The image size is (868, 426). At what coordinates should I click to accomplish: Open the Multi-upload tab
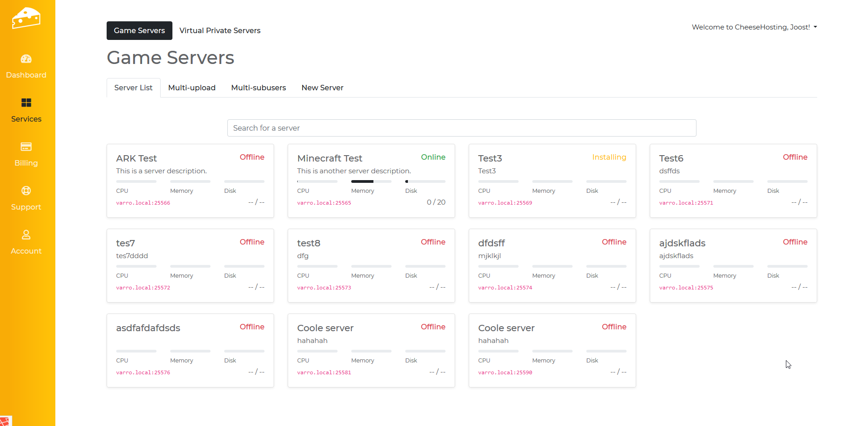(191, 88)
